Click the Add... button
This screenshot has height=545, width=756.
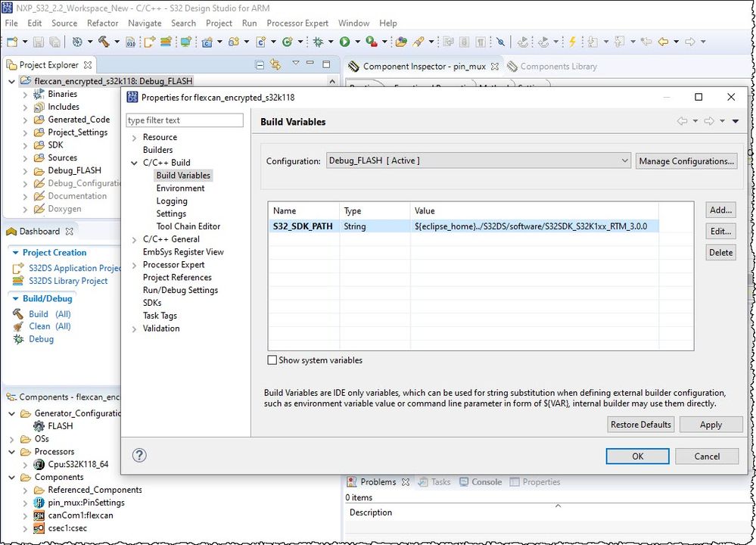point(720,210)
